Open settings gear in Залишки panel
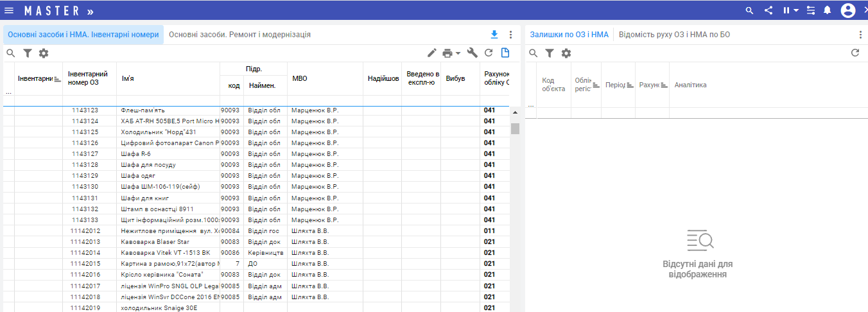The image size is (868, 312). [x=566, y=53]
